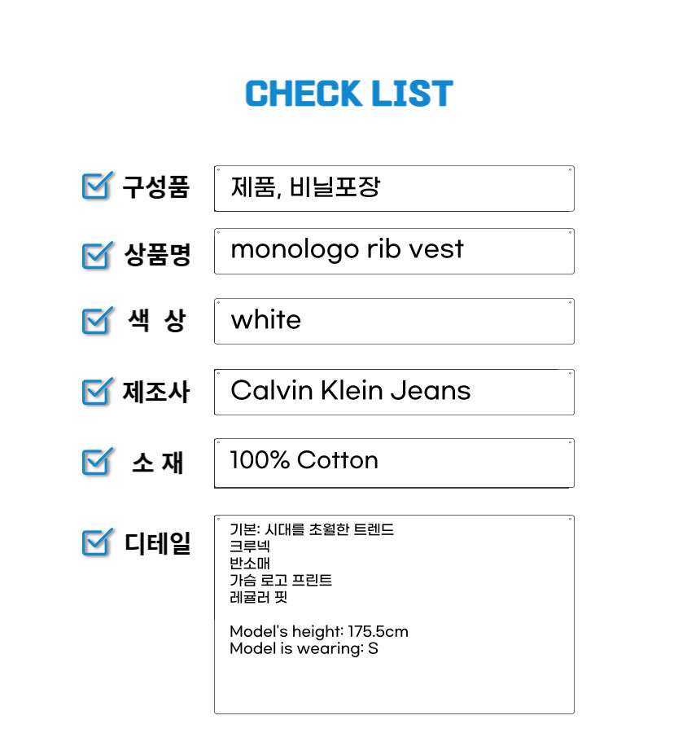The width and height of the screenshot is (700, 733).
Task: Click the 상품명 label
Action: tap(157, 255)
